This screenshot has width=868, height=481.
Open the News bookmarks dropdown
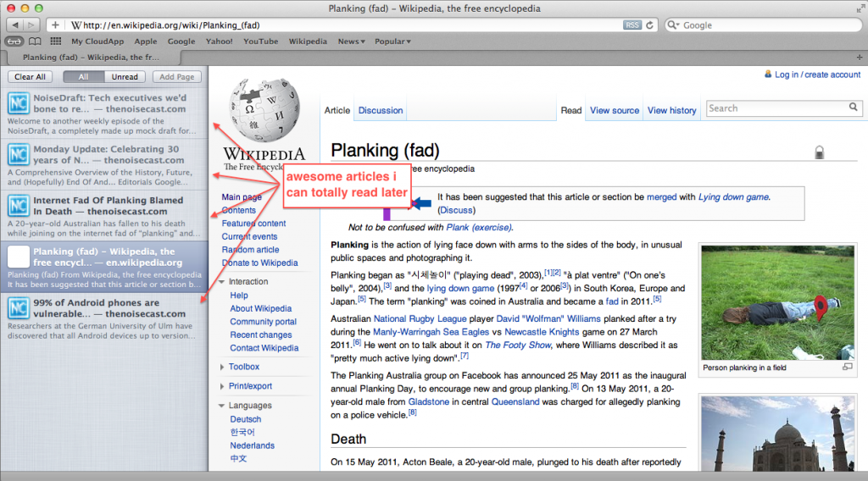[352, 41]
